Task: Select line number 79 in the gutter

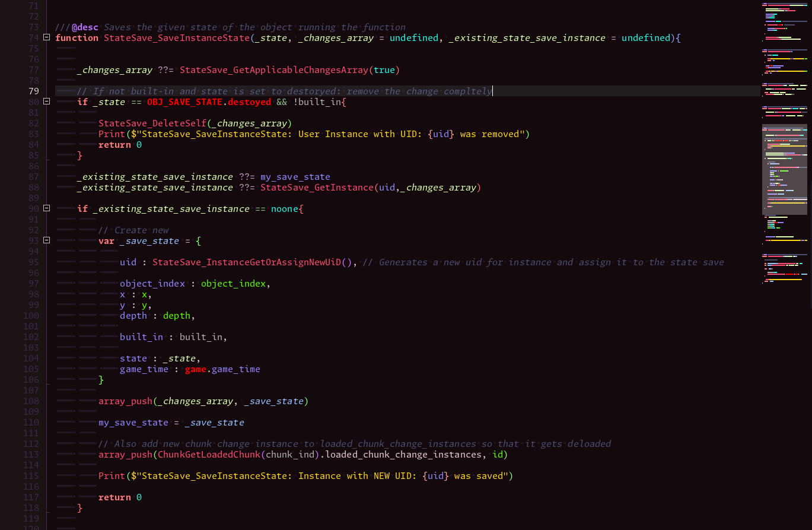Action: (x=33, y=91)
